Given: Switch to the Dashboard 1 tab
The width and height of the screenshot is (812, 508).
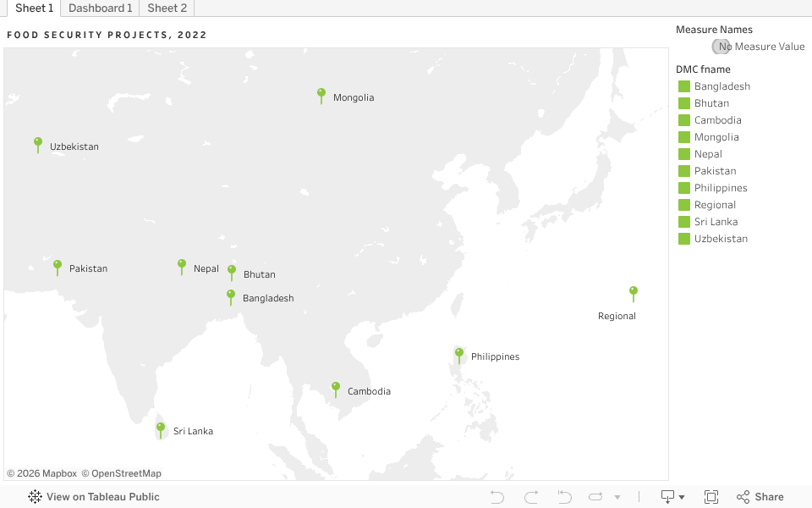Looking at the screenshot, I should 100,8.
